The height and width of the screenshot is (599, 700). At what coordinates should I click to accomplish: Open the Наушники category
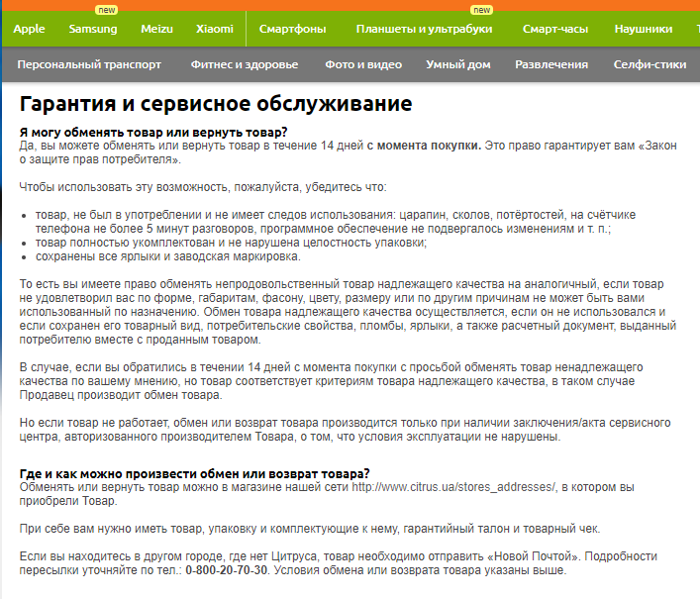click(x=643, y=29)
